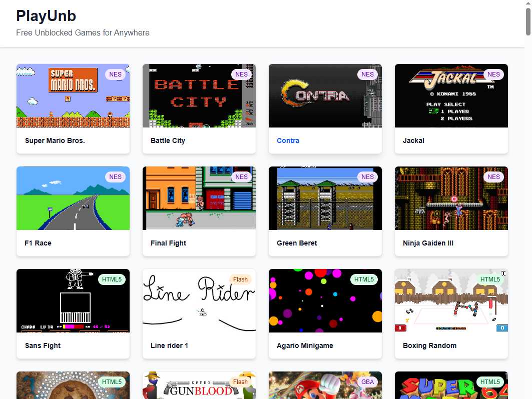Open the Line Rider game image
This screenshot has height=399, width=532.
199,300
